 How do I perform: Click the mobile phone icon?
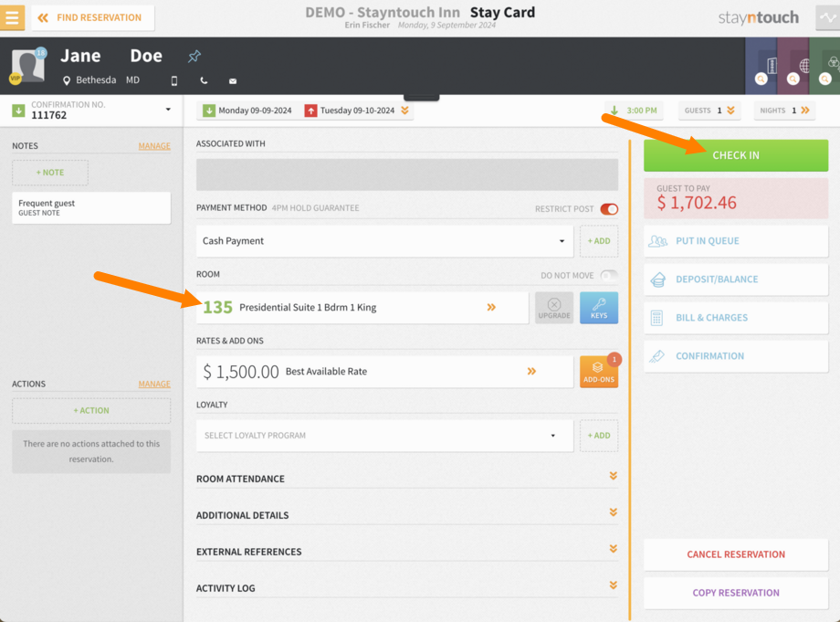coord(174,81)
